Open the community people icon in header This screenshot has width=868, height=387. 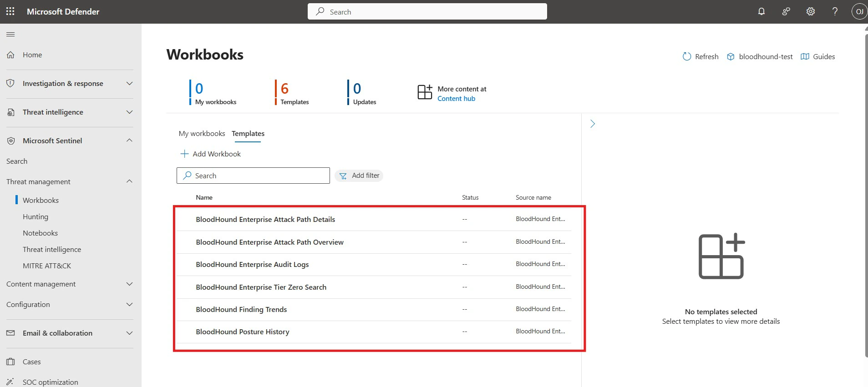pos(786,11)
